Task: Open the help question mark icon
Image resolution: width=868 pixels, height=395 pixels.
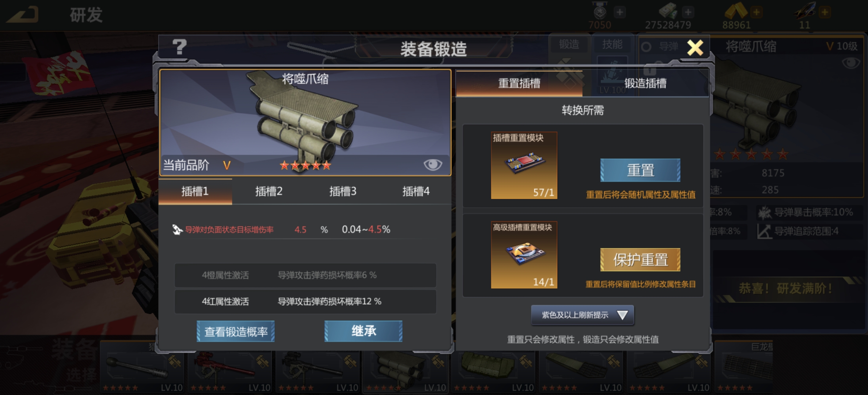Action: (179, 47)
